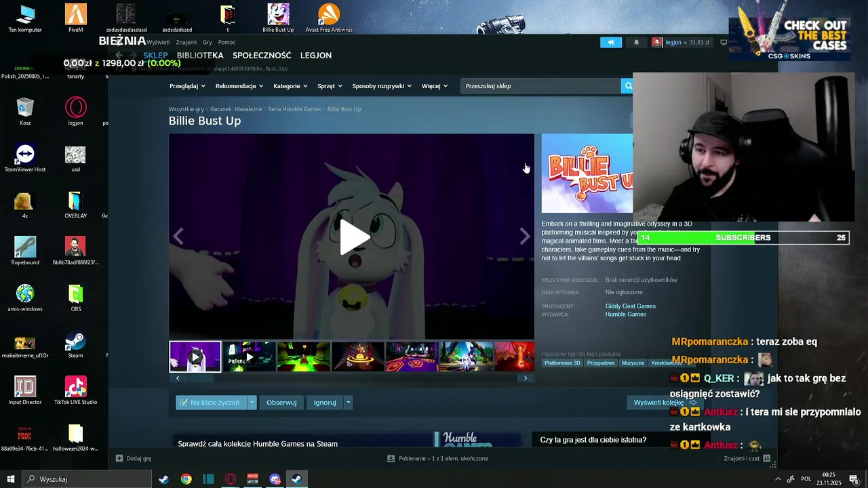This screenshot has height=488, width=868.
Task: Open FiveM desktop shortcut
Action: (76, 18)
